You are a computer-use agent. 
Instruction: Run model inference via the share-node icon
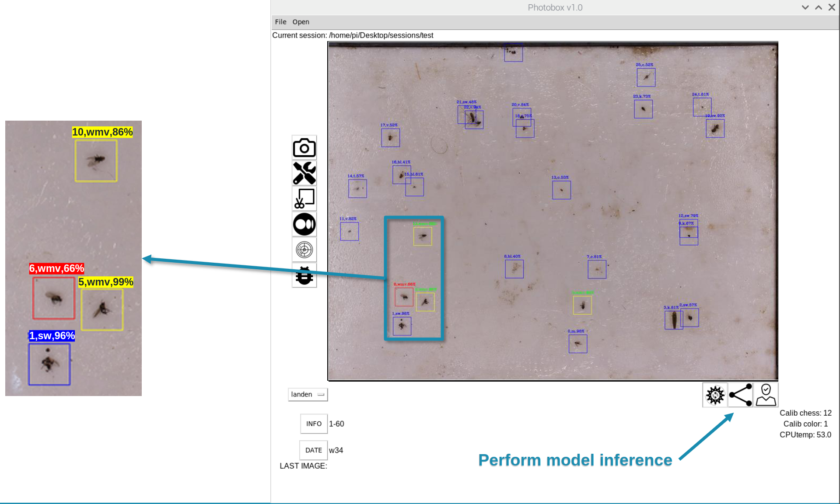740,395
